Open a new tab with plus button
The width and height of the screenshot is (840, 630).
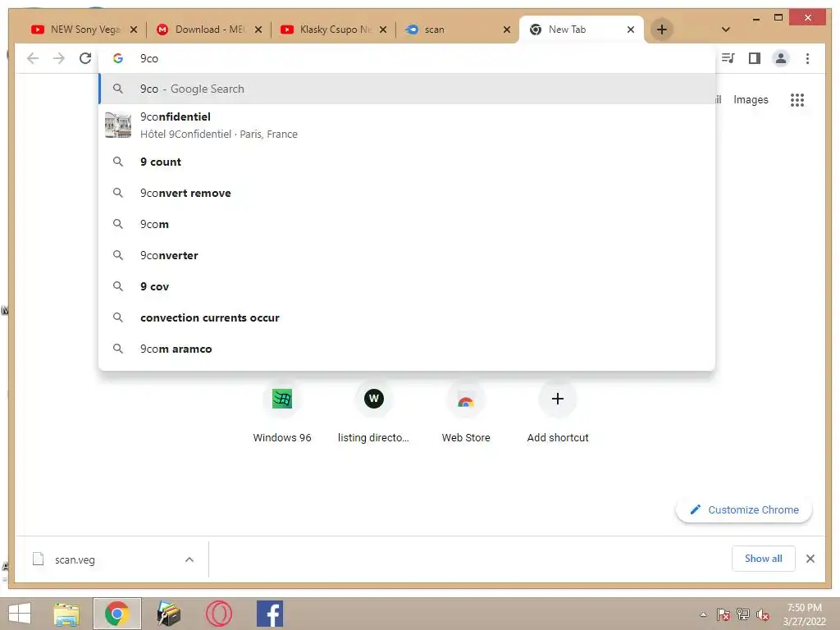[x=662, y=30]
